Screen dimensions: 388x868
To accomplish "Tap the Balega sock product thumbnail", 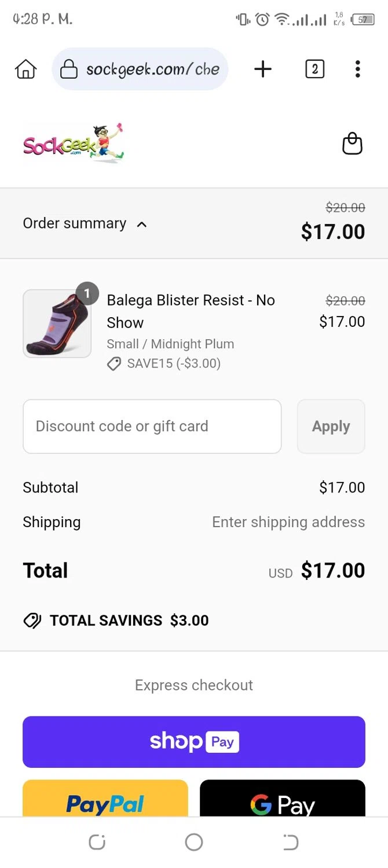I will tap(57, 323).
